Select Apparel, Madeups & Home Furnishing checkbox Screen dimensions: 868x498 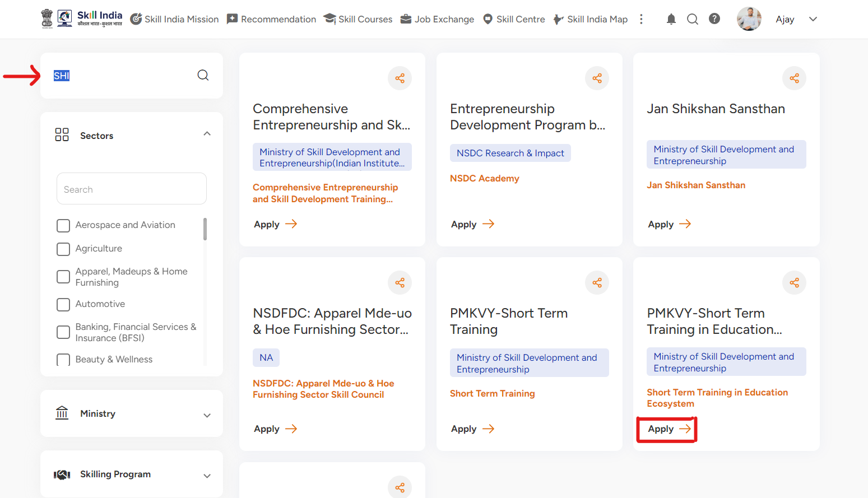(63, 277)
